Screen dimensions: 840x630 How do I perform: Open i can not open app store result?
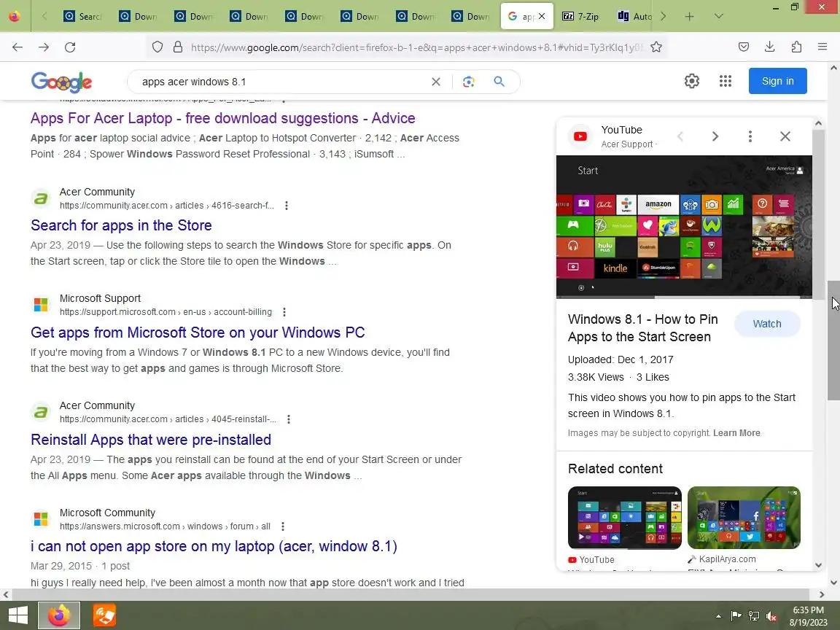214,546
